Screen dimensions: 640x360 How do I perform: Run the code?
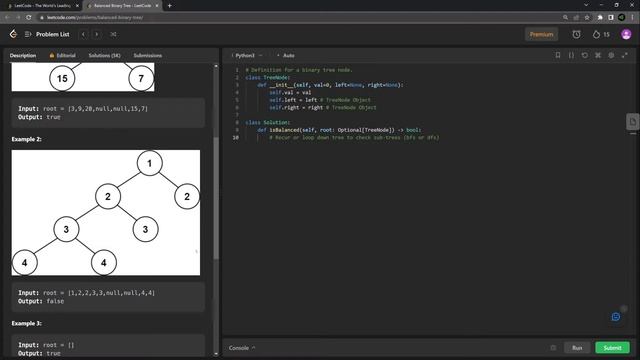pos(577,348)
